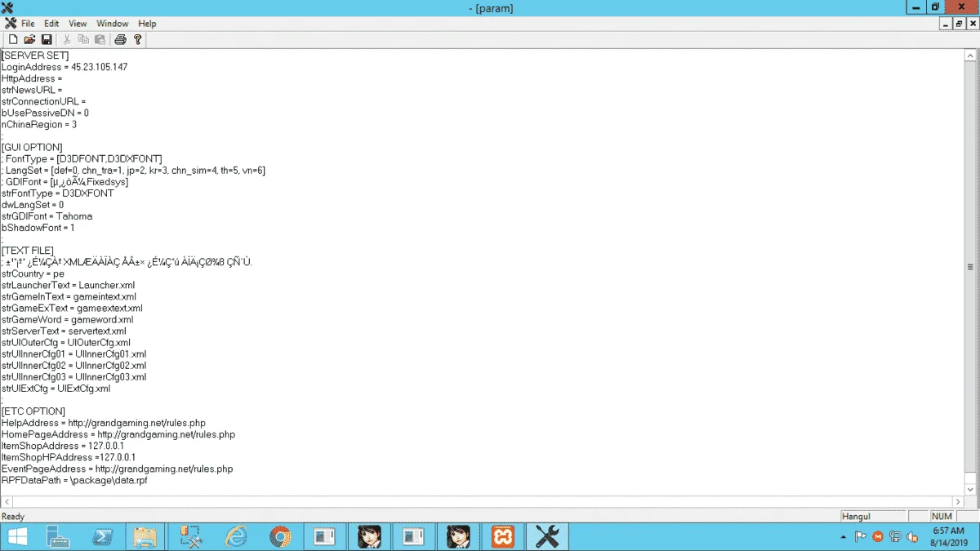Click the strGDIFont = Tahoma line
This screenshot has height=551, width=980.
point(47,216)
